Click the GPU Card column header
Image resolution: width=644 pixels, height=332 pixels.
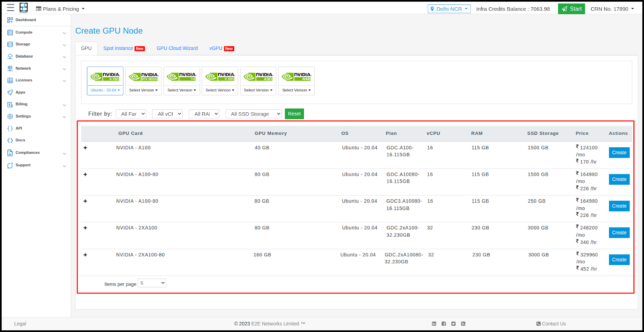(130, 133)
